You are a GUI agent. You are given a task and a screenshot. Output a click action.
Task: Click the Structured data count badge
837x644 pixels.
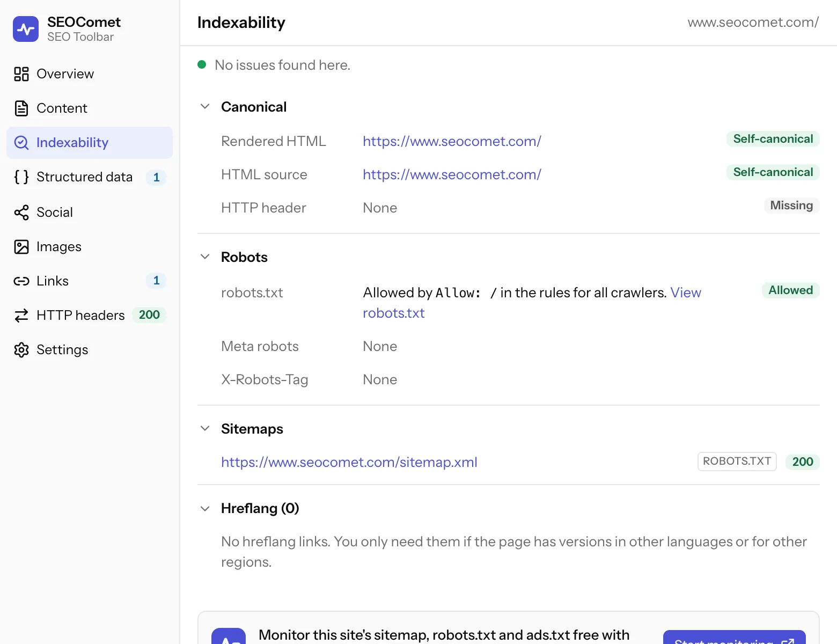tap(156, 178)
